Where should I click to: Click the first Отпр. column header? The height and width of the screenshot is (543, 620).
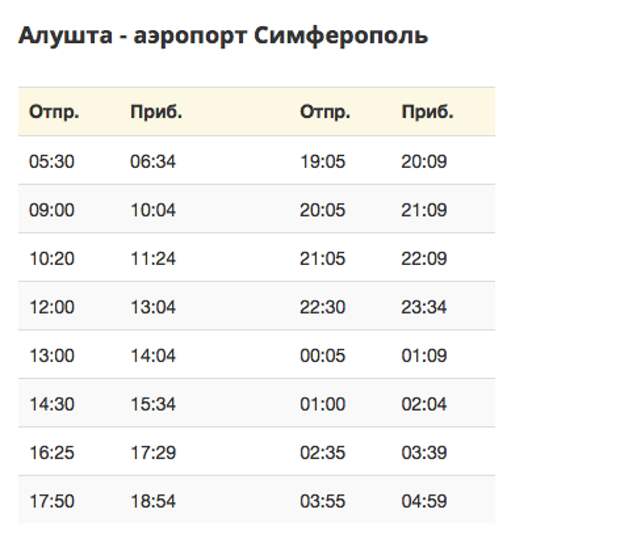pos(54,112)
